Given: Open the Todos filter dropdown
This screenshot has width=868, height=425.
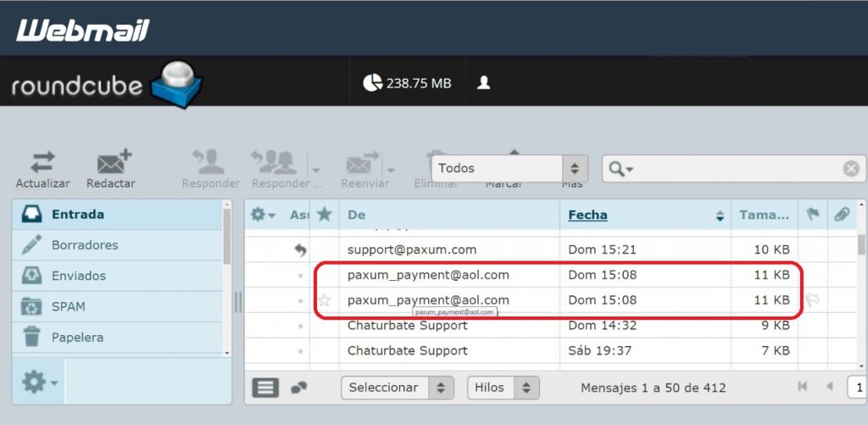Looking at the screenshot, I should (x=509, y=169).
